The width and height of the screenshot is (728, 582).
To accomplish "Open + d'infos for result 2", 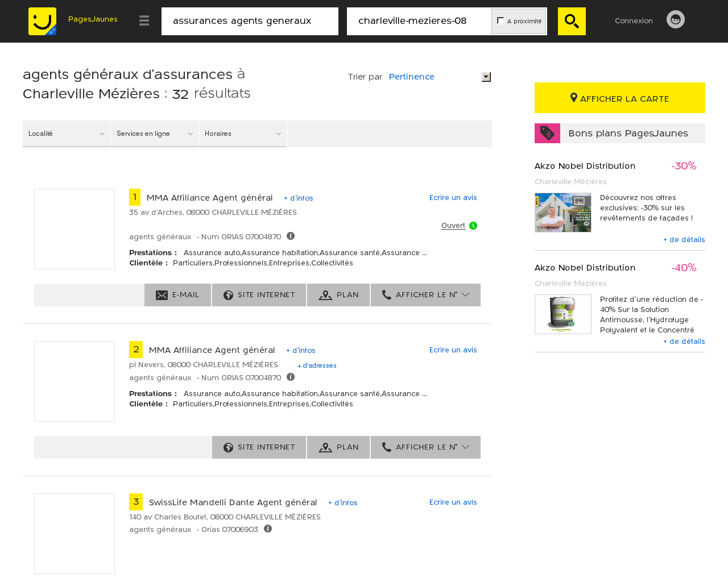I will coord(301,350).
